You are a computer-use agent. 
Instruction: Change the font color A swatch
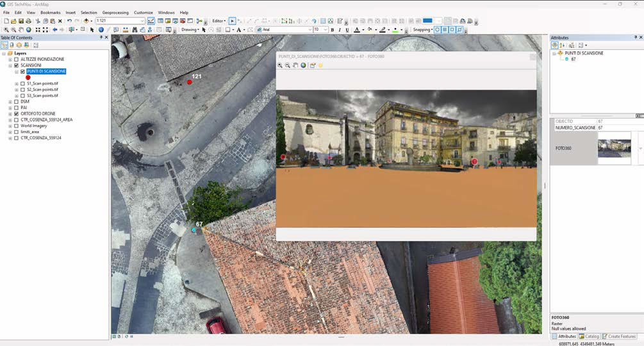point(356,30)
